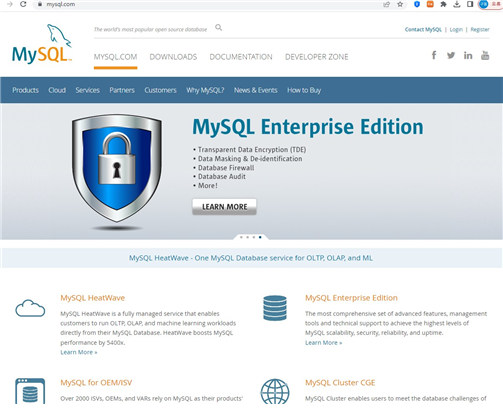This screenshot has height=408, width=503.
Task: Open MySQL's Twitter page icon
Action: 451,55
